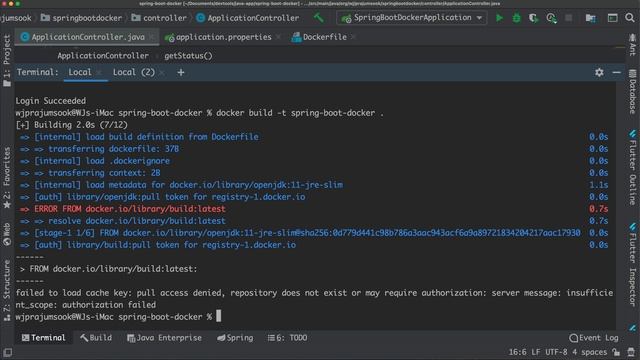Open terminal settings gear icon
The width and height of the screenshot is (640, 360).
click(x=599, y=72)
